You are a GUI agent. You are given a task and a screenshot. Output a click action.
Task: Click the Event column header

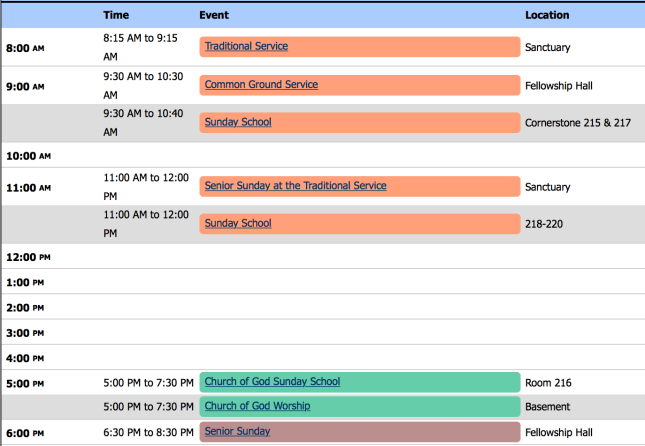point(214,15)
